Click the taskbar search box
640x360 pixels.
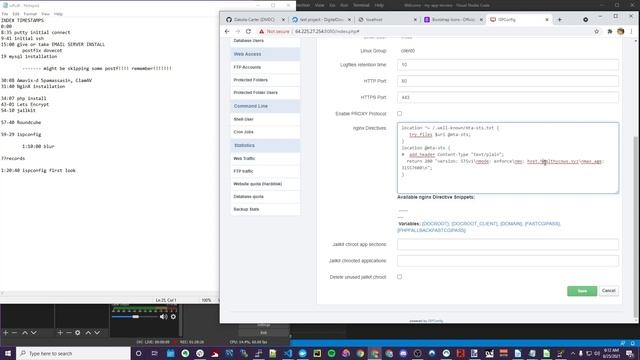pos(73,353)
